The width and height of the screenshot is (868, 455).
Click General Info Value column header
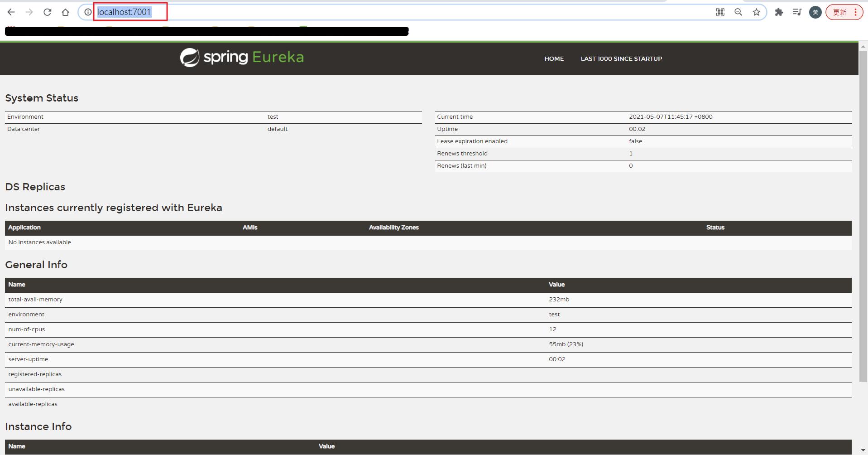click(556, 285)
